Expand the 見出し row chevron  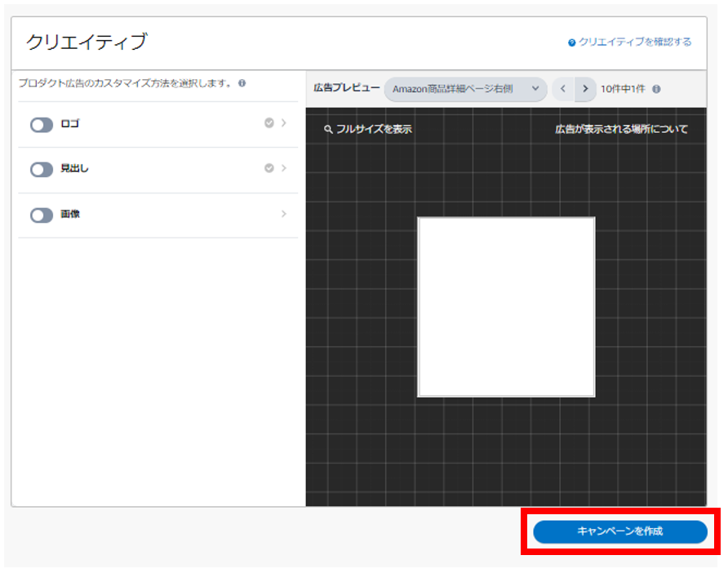284,168
